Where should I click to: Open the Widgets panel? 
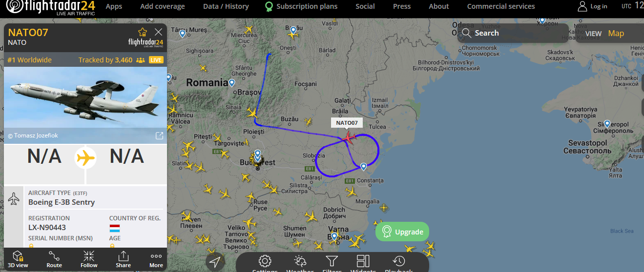(x=363, y=263)
